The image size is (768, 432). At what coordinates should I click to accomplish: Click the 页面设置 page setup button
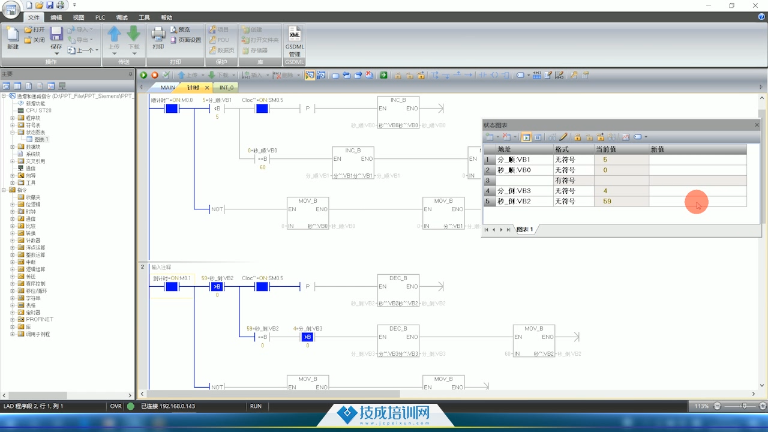click(x=186, y=40)
